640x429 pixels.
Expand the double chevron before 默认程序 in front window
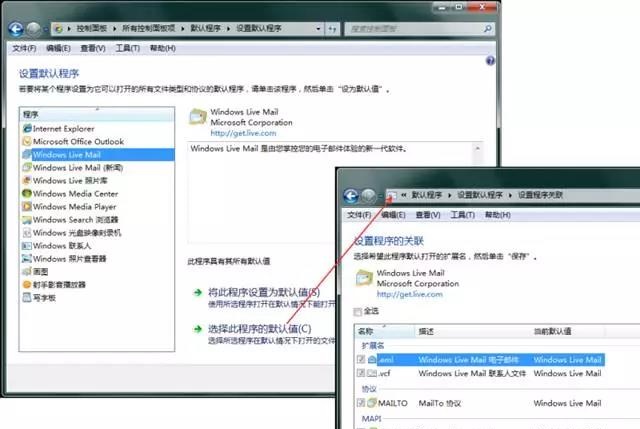coord(403,195)
